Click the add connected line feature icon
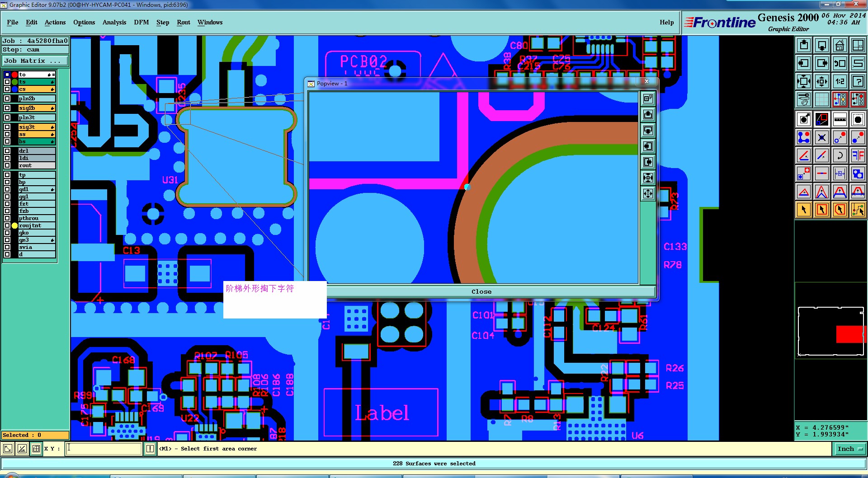The image size is (868, 478). coord(804,137)
